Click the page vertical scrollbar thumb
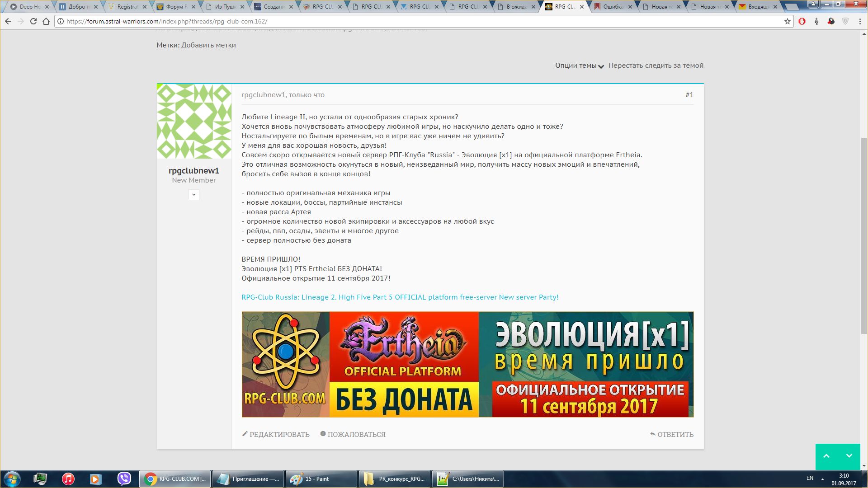Image resolution: width=868 pixels, height=488 pixels. [x=864, y=235]
